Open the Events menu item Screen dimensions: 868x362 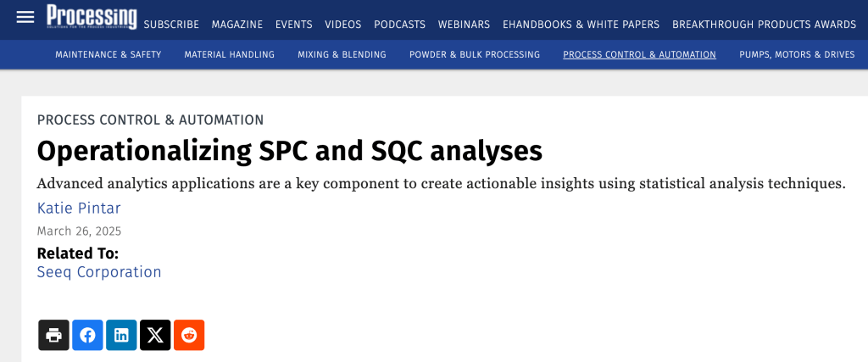pyautogui.click(x=294, y=25)
